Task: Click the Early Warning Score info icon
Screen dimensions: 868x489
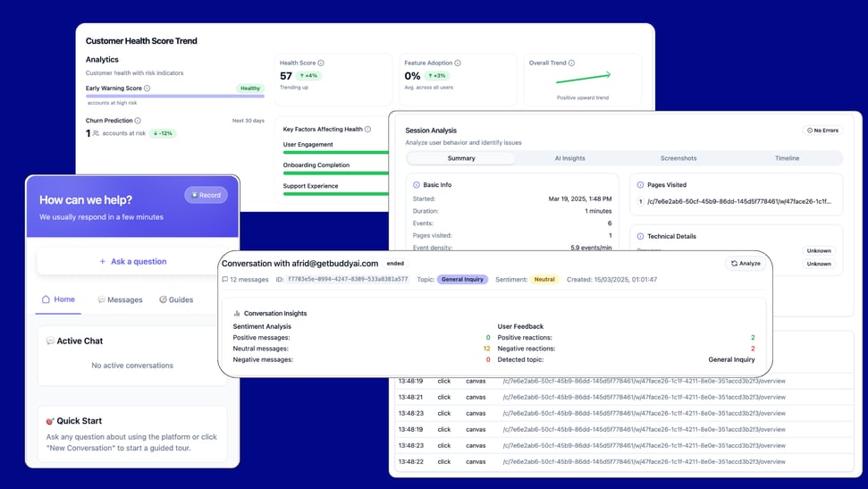Action: coord(147,88)
